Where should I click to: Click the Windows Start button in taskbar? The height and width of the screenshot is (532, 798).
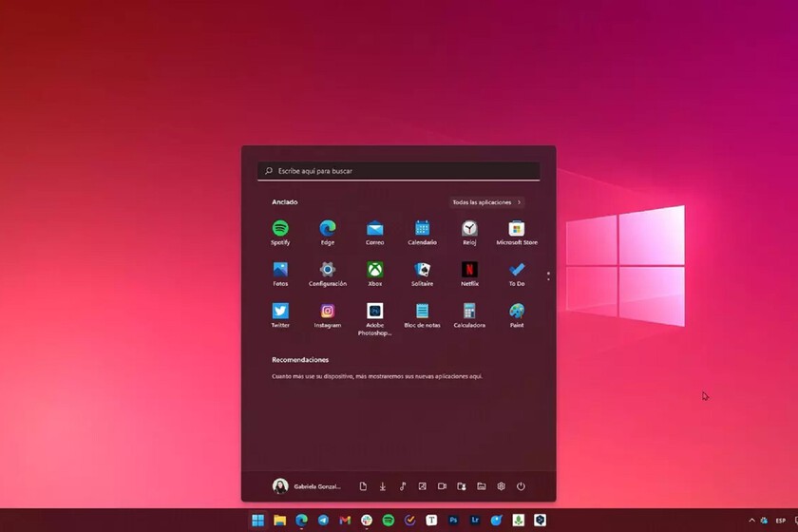(257, 521)
